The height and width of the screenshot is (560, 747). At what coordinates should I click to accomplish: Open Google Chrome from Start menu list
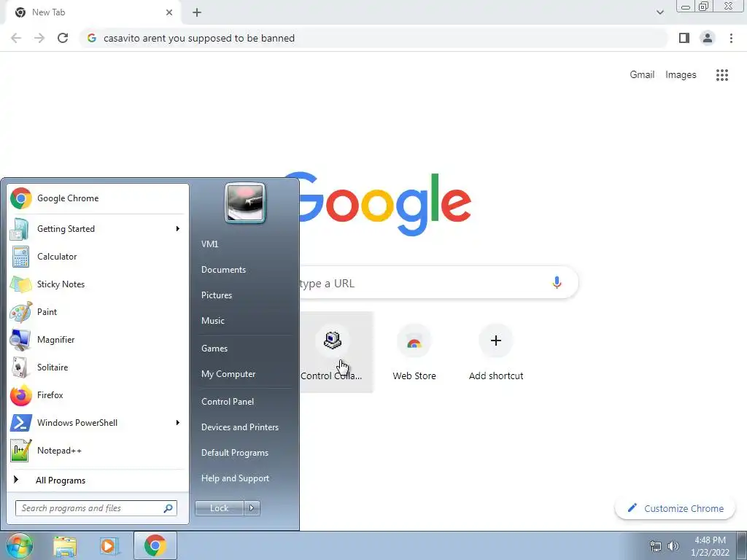tap(97, 198)
